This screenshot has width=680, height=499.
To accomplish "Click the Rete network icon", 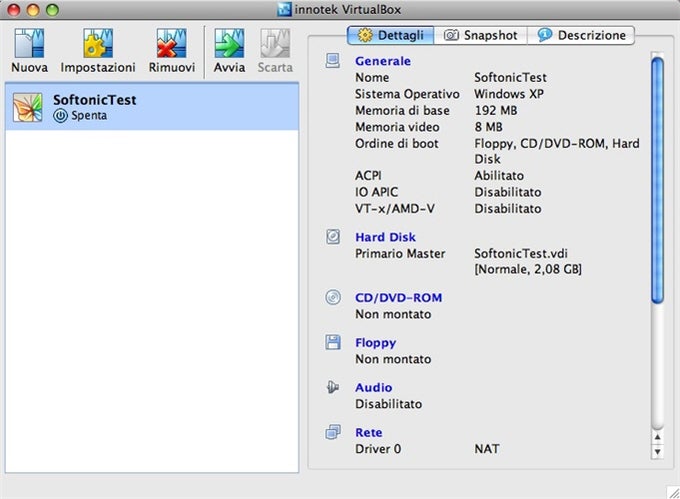I will (333, 432).
